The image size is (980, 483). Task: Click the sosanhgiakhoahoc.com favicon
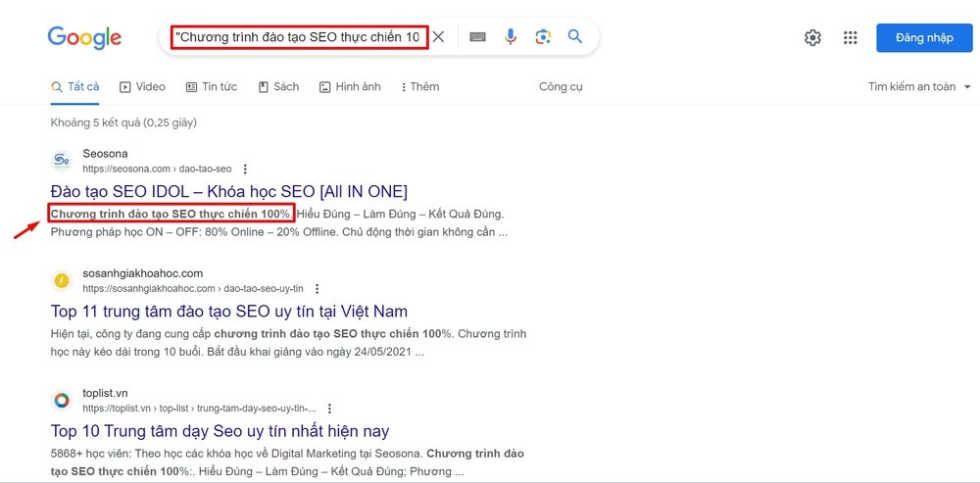(x=61, y=280)
